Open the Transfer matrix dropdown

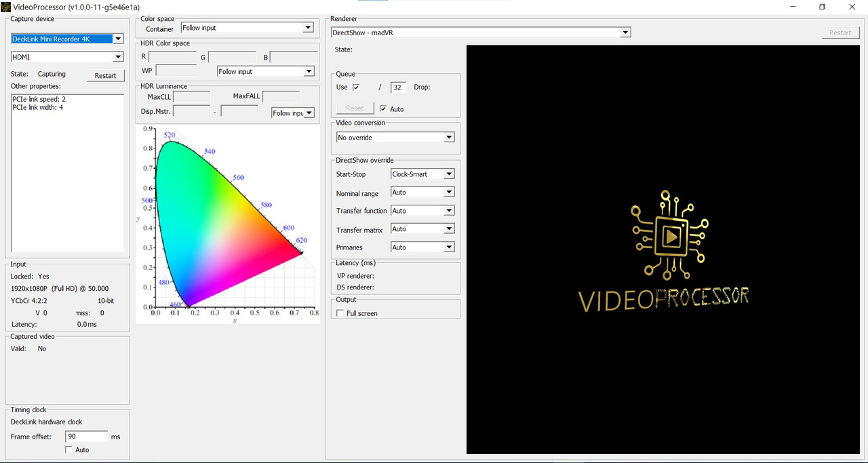pos(422,229)
